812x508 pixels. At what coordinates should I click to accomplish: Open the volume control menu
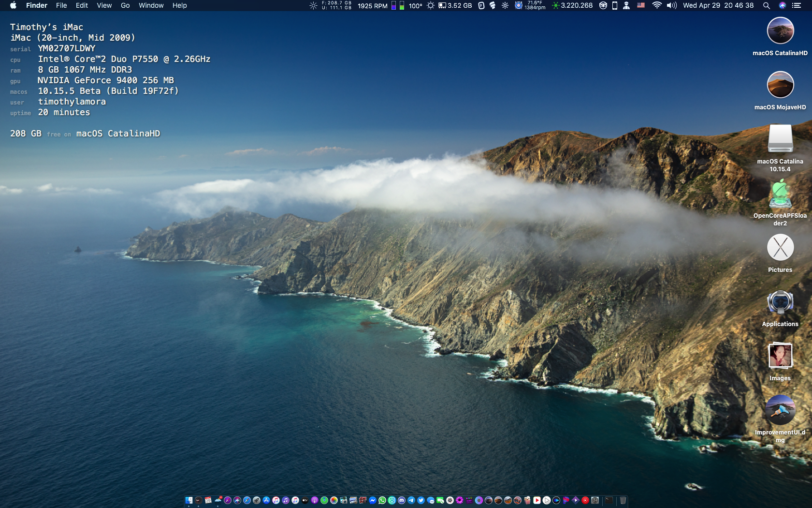coord(671,5)
